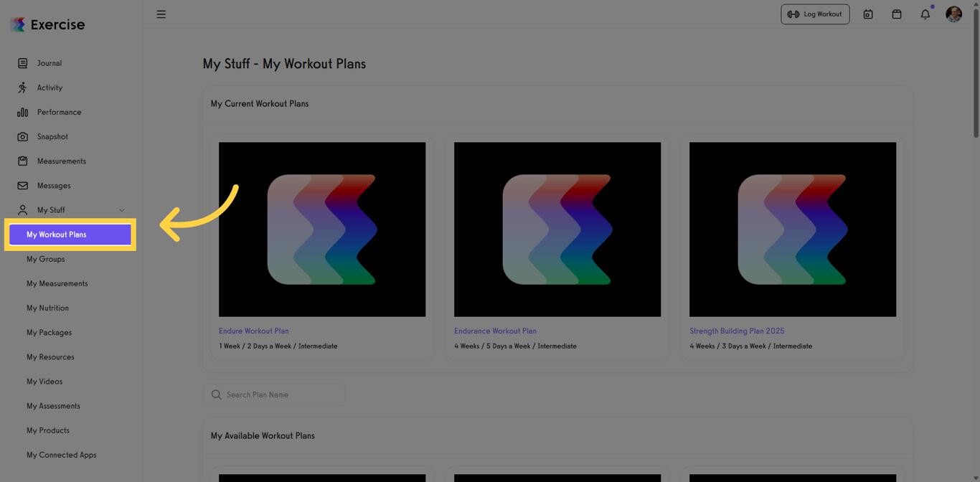Select My Groups submenu item
980x482 pixels.
click(x=45, y=259)
